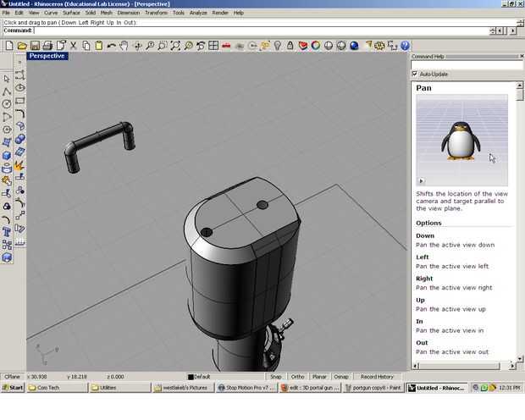Uncheck the Auto-Update checkbox
The image size is (525, 420).
click(415, 75)
